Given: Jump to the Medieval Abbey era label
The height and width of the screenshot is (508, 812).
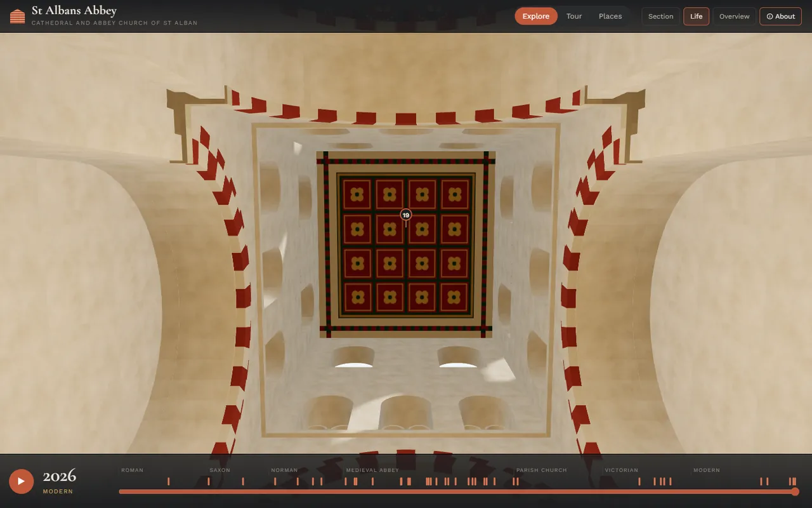Looking at the screenshot, I should [372, 471].
